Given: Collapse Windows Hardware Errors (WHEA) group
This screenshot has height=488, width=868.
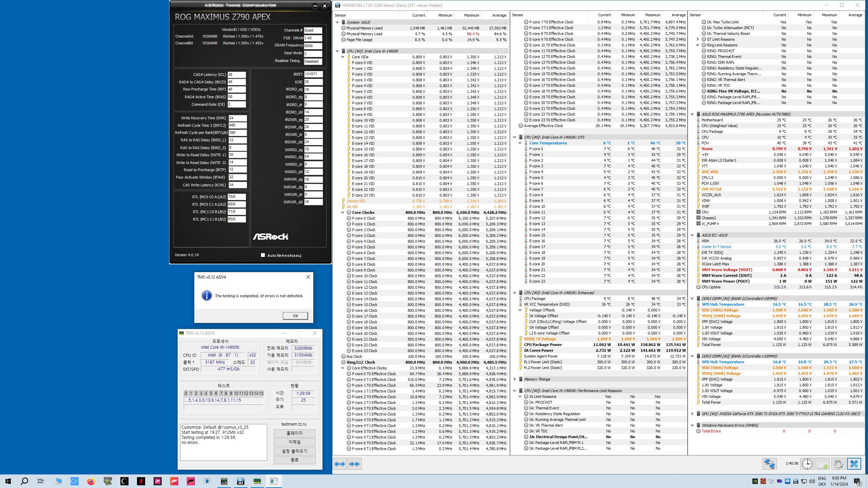Looking at the screenshot, I should pyautogui.click(x=692, y=425).
